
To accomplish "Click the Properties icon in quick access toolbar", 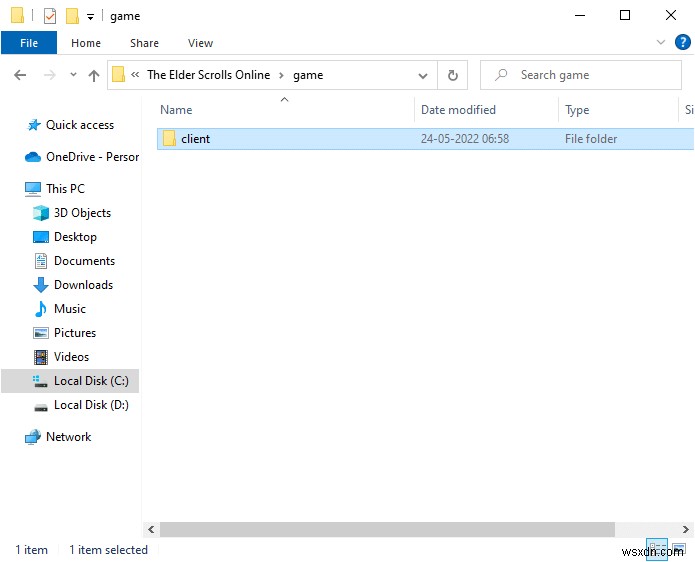I will pyautogui.click(x=50, y=16).
